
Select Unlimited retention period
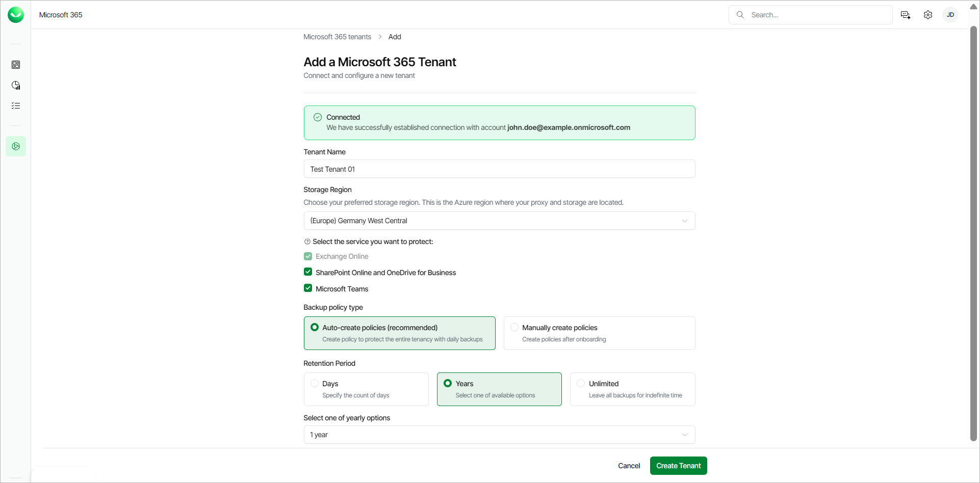[581, 384]
